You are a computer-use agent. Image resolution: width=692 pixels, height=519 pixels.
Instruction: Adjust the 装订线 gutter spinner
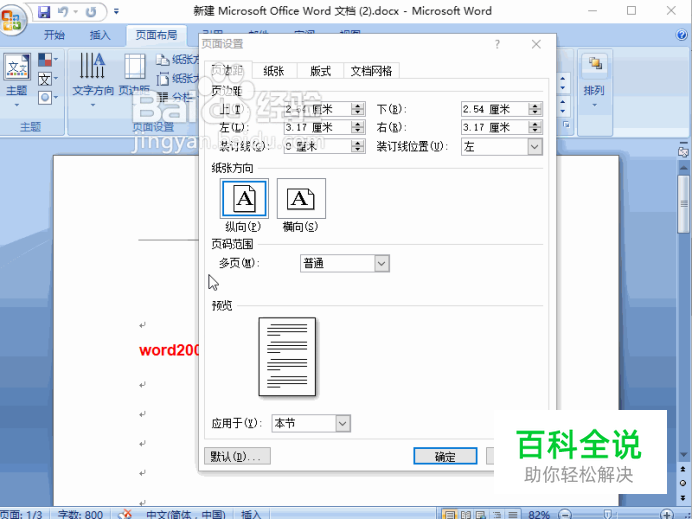pos(358,146)
